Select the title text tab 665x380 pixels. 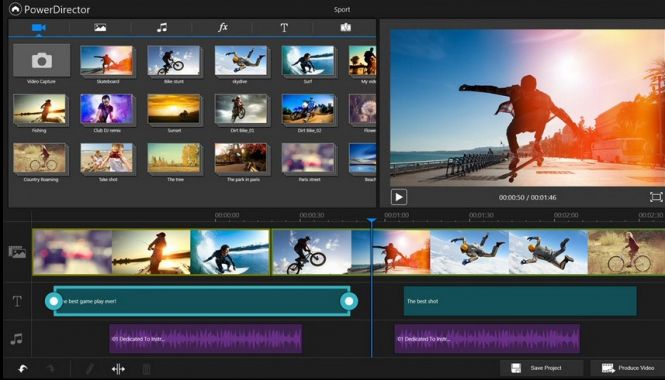[x=284, y=28]
